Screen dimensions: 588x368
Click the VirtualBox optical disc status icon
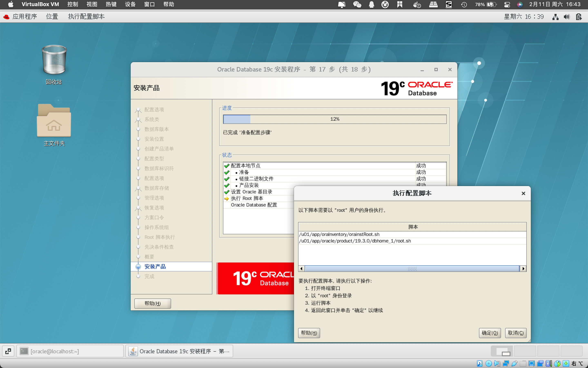pos(488,363)
